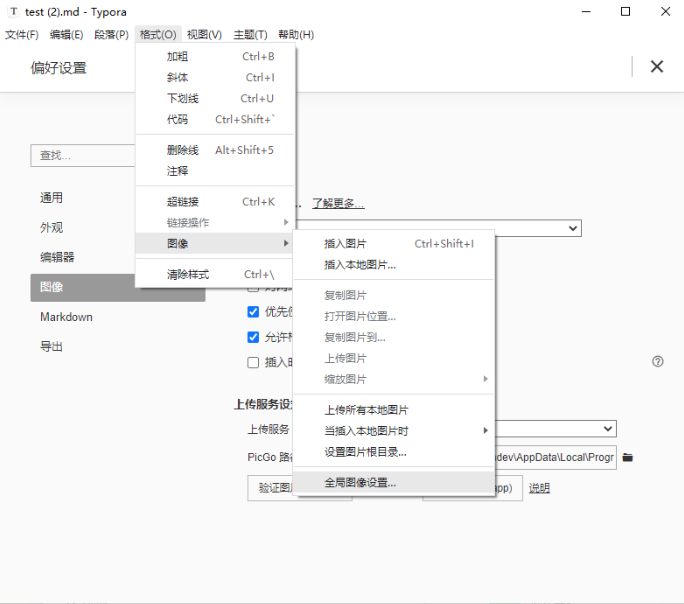Insert 超链接 hyperlink

click(x=215, y=202)
